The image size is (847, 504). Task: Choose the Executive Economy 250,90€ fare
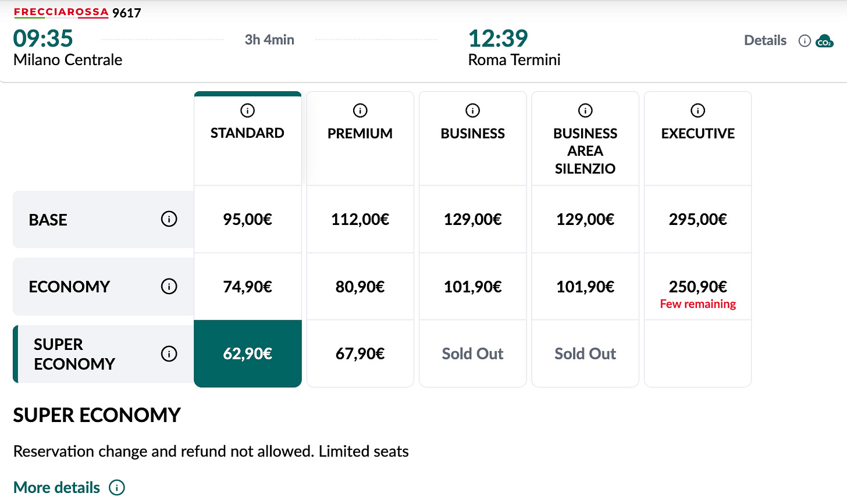click(x=697, y=286)
